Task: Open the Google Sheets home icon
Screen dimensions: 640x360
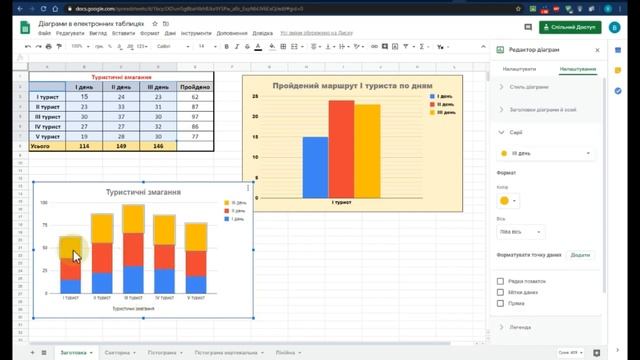Action: (25, 27)
